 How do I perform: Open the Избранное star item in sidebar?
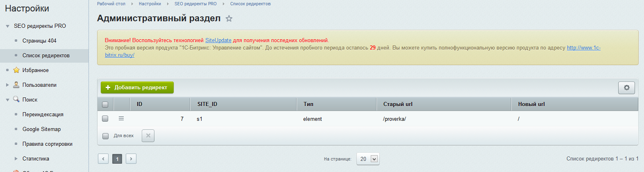pyautogui.click(x=35, y=70)
